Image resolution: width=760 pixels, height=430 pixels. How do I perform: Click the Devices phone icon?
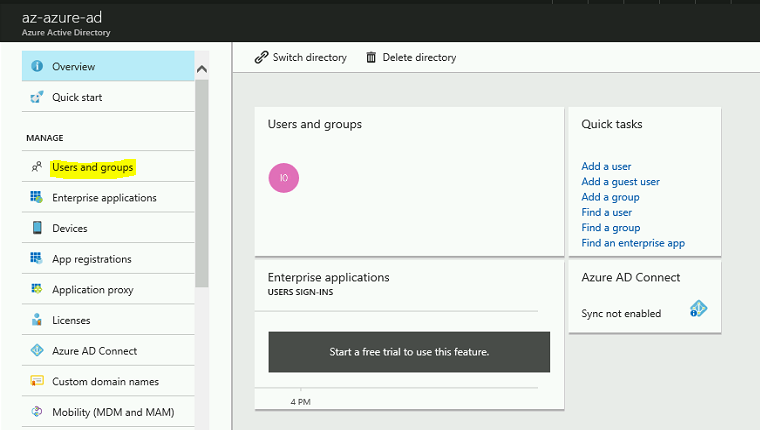click(37, 228)
